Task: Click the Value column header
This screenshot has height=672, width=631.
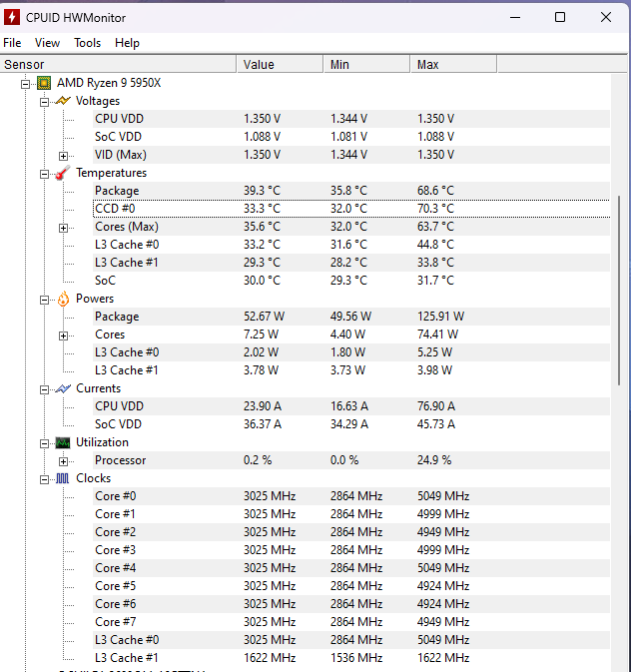Action: [x=280, y=64]
